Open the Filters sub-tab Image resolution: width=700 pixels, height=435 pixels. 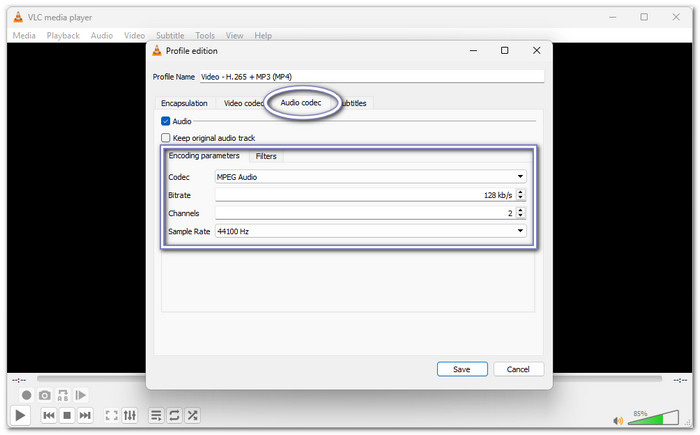[266, 156]
